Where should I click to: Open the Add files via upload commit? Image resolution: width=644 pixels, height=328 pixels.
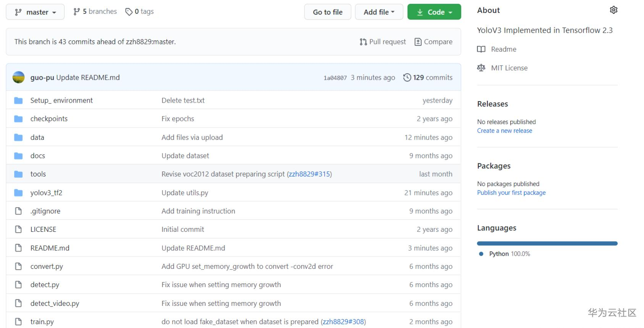point(192,137)
